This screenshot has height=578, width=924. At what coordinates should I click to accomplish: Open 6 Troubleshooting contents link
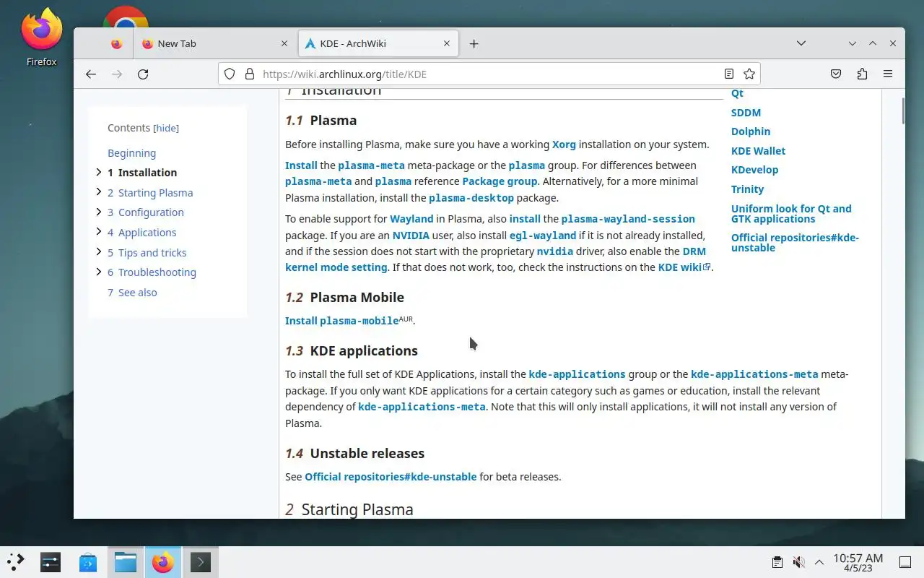click(x=152, y=272)
